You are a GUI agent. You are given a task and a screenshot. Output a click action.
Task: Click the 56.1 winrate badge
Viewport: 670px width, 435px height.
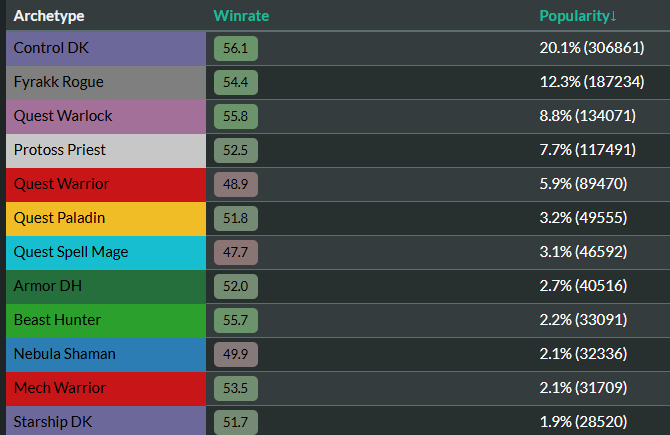[236, 49]
